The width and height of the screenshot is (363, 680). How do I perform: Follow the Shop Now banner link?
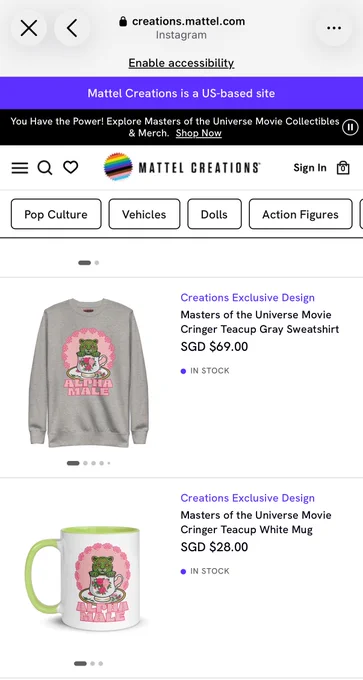199,133
